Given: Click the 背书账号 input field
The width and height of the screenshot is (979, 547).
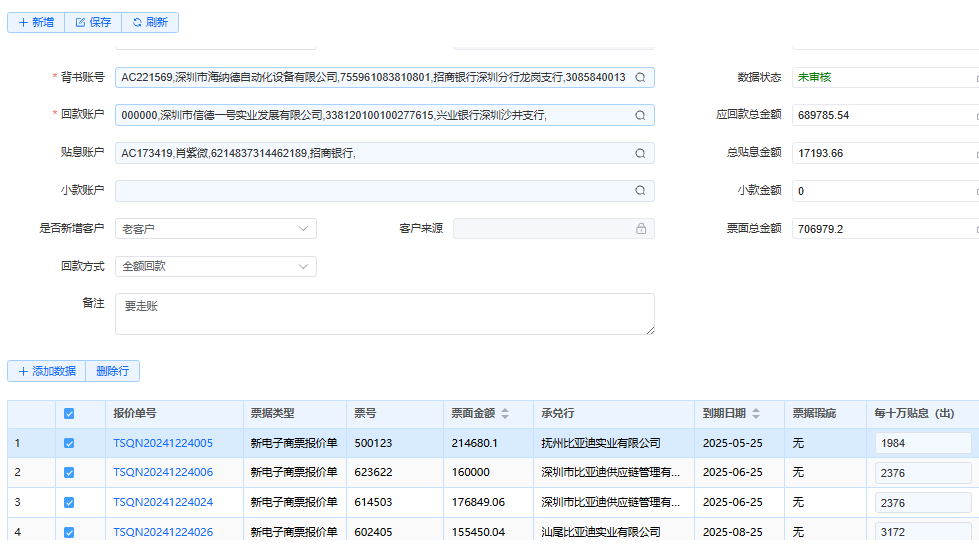Looking at the screenshot, I should [x=385, y=77].
